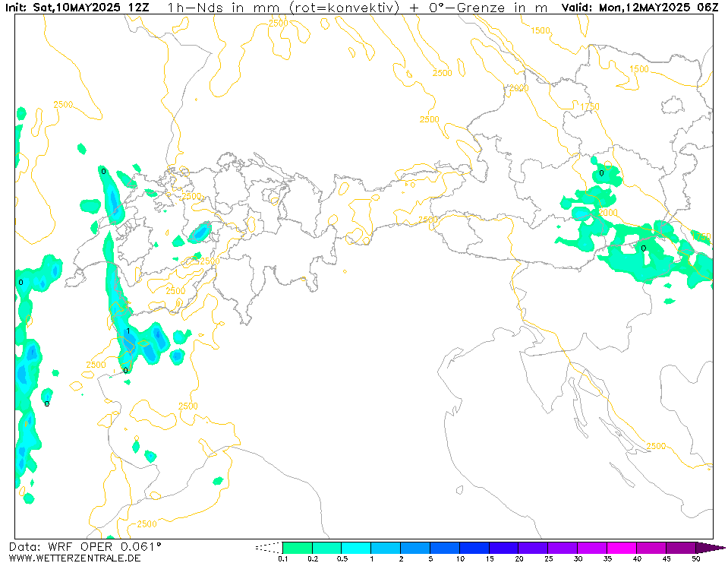Click the legend color segment between 2 and 5
Image resolution: width=728 pixels, height=563 pixels.
tap(415, 548)
